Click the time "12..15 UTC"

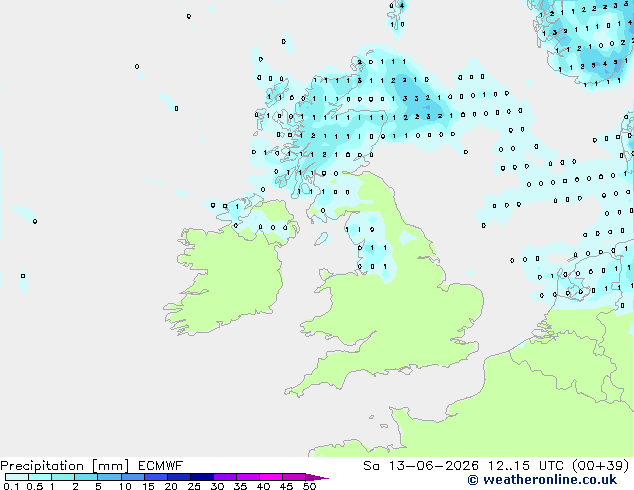525,466
